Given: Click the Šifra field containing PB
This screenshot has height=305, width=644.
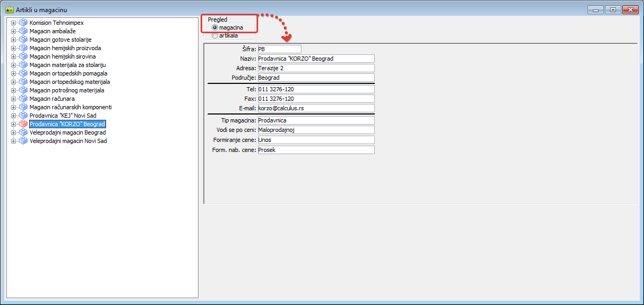Looking at the screenshot, I should coord(279,49).
